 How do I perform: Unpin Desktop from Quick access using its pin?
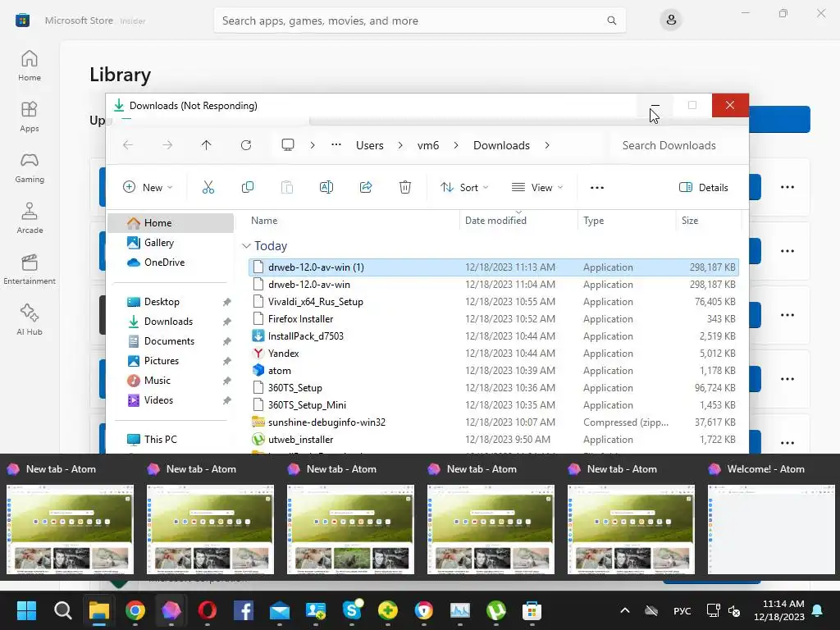tap(226, 302)
